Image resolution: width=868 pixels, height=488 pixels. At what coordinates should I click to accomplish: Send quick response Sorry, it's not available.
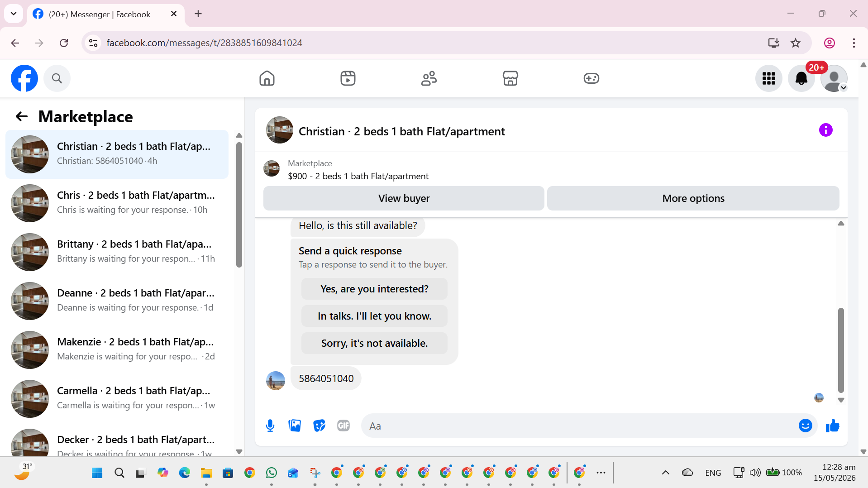point(374,343)
